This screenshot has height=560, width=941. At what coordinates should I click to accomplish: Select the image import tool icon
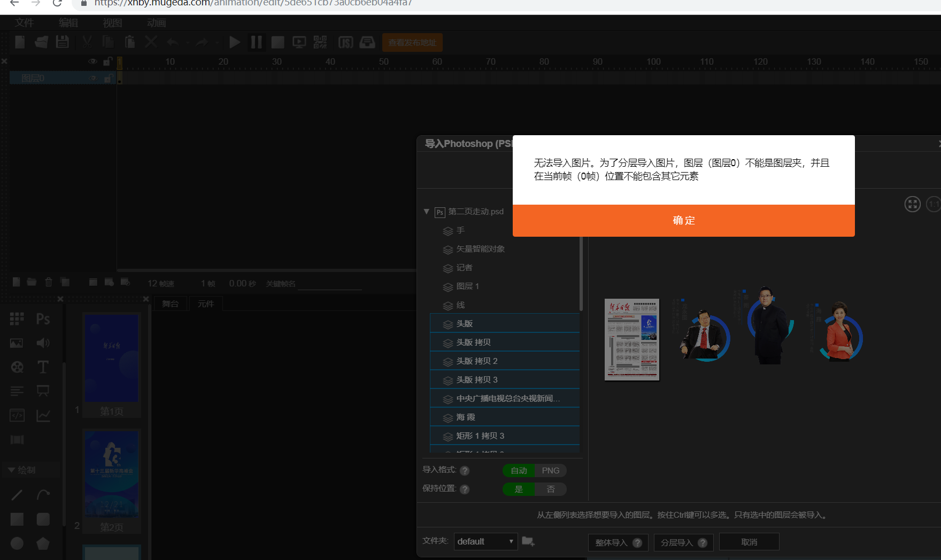17,343
